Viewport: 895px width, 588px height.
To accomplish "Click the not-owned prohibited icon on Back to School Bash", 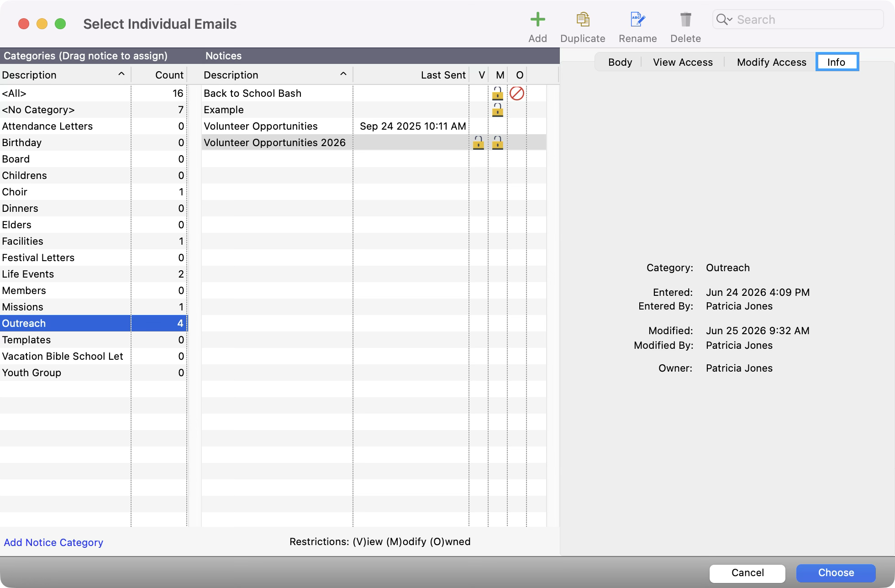I will pos(517,94).
